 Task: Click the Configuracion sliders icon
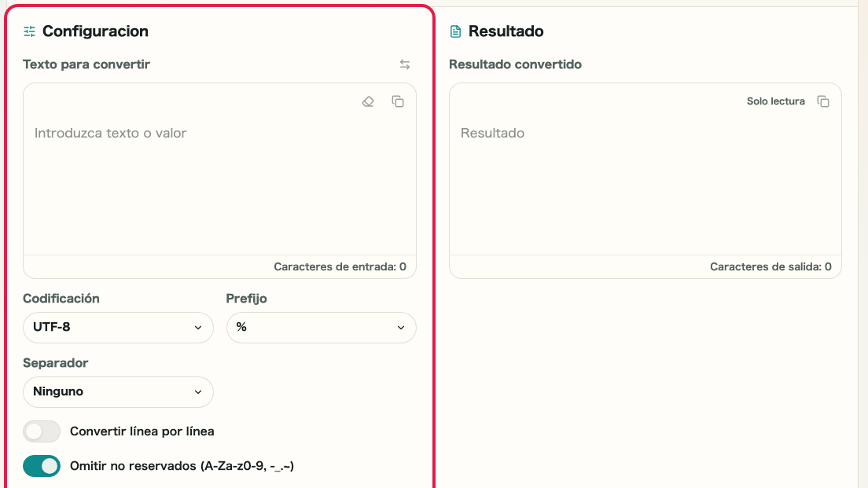coord(29,31)
